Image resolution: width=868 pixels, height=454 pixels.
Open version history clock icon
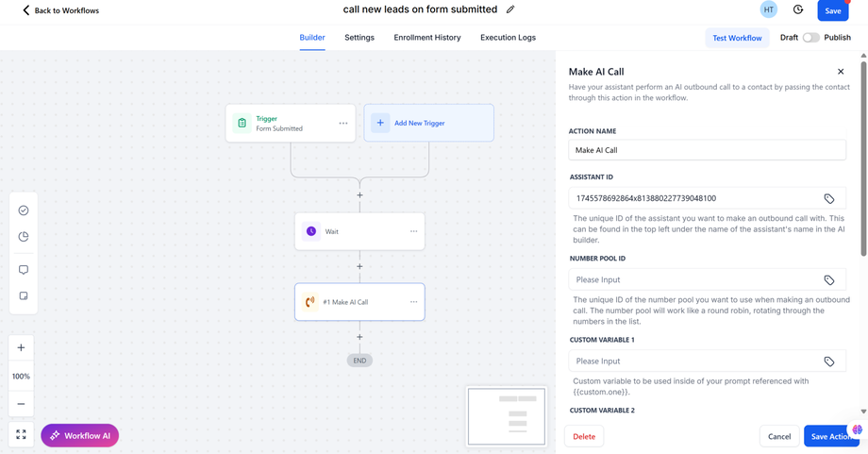pos(798,9)
